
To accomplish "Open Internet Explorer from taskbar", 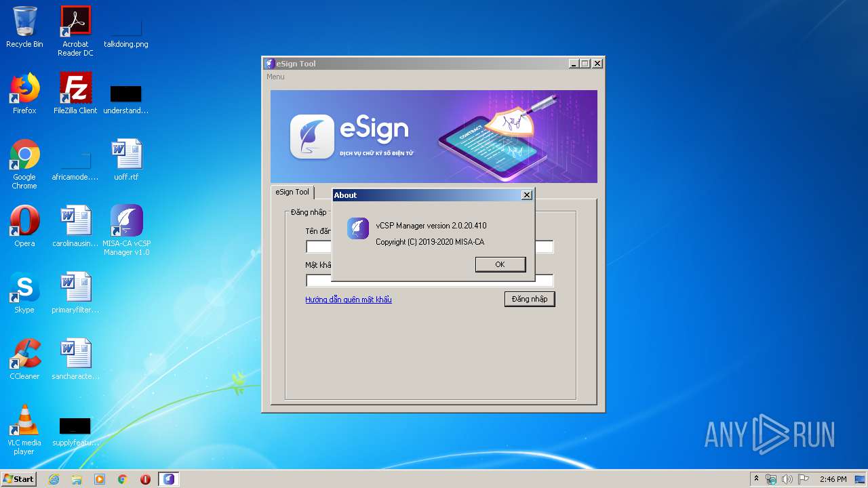I will (54, 479).
